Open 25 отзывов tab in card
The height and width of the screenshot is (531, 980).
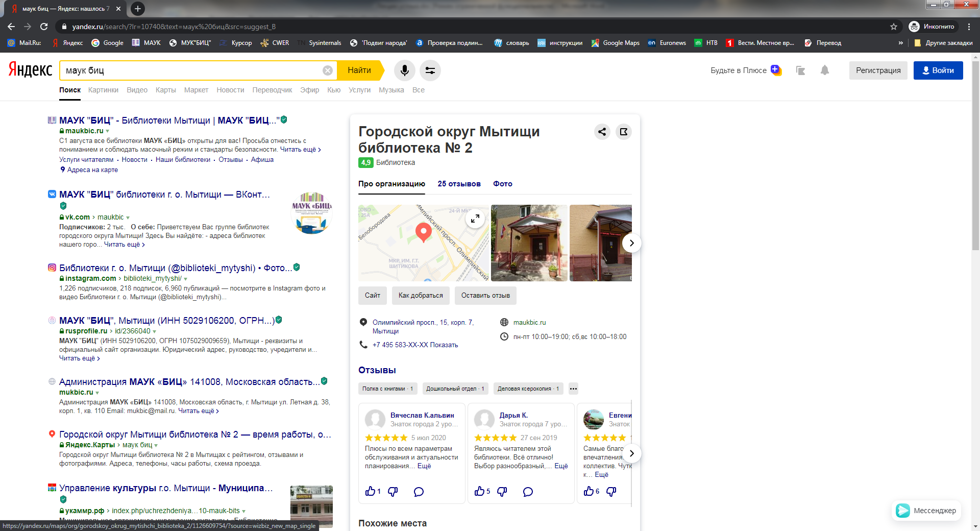point(459,184)
